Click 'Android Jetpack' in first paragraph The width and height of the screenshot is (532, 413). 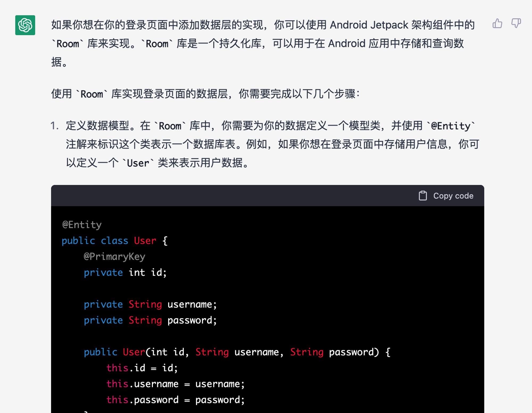coord(369,25)
